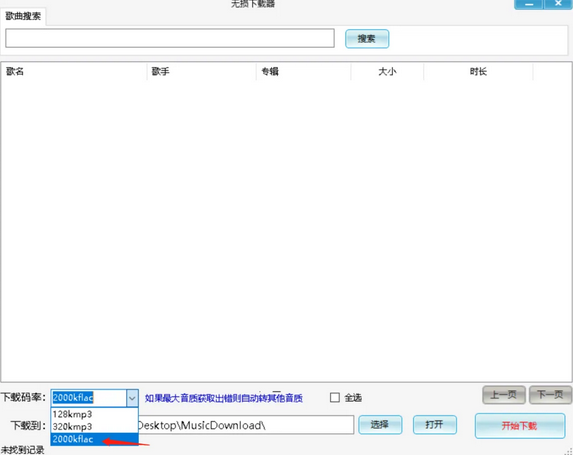Pick the 2000kflac lossless option in list
The image size is (573, 455).
(94, 439)
